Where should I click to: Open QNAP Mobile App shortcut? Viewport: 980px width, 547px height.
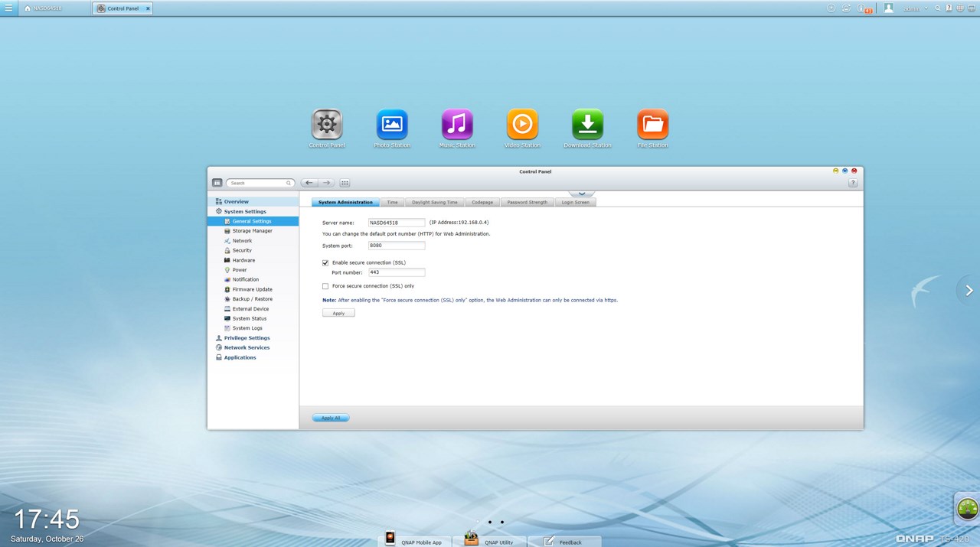[x=413, y=541]
